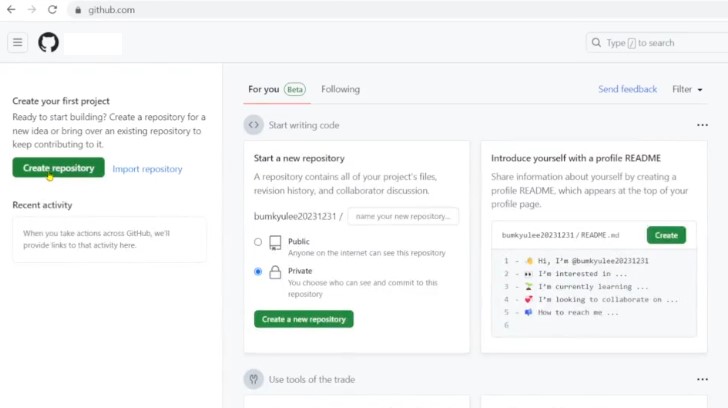Click the 'Use tools of the trade' title
Viewport: 728px width, 408px height.
pyautogui.click(x=312, y=379)
